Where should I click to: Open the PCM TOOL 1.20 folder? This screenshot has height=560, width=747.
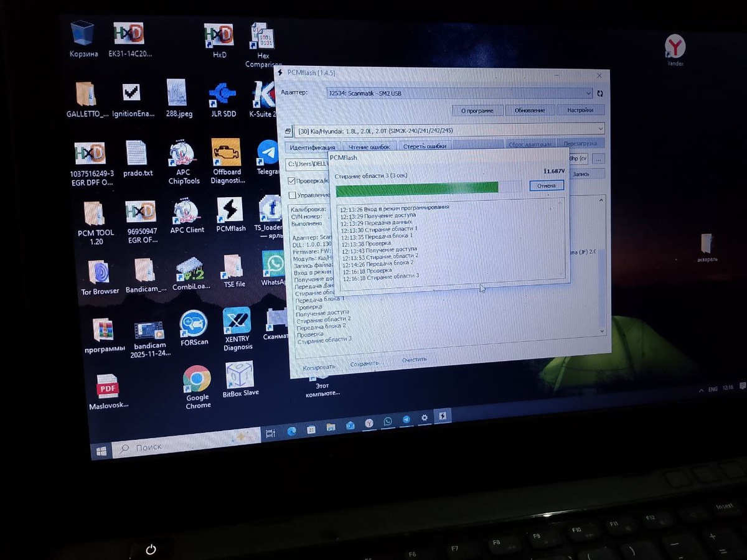95,223
